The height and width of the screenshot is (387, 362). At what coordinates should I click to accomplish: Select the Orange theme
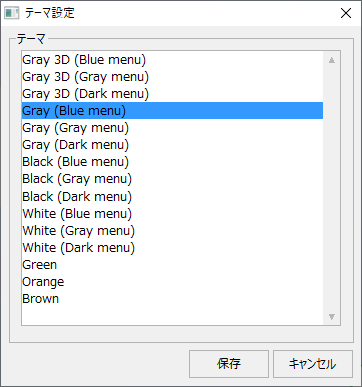click(x=172, y=282)
